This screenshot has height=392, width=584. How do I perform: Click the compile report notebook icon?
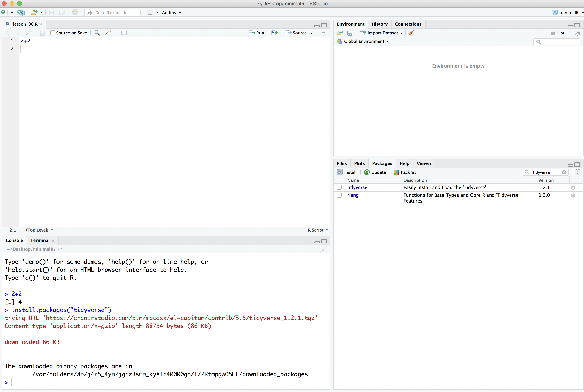click(x=124, y=33)
